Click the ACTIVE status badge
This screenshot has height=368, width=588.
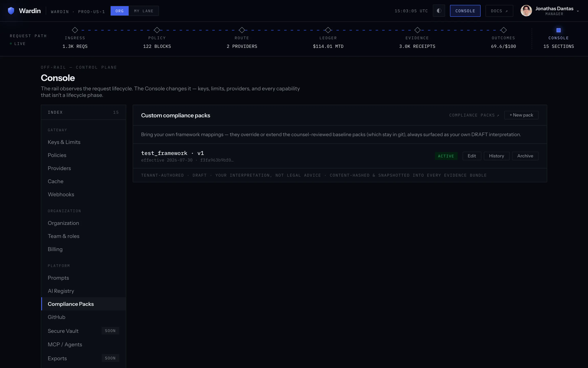(x=446, y=156)
